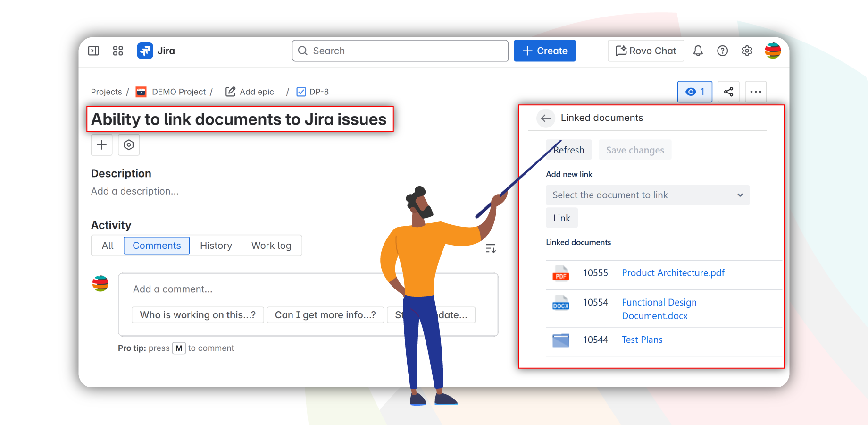Viewport: 868px width, 425px height.
Task: Toggle the watch issue eye button
Action: point(695,92)
